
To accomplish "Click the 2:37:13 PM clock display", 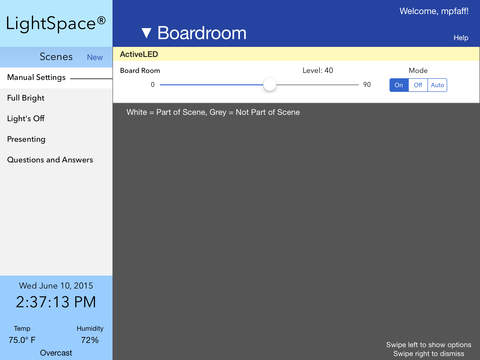I will [x=56, y=302].
